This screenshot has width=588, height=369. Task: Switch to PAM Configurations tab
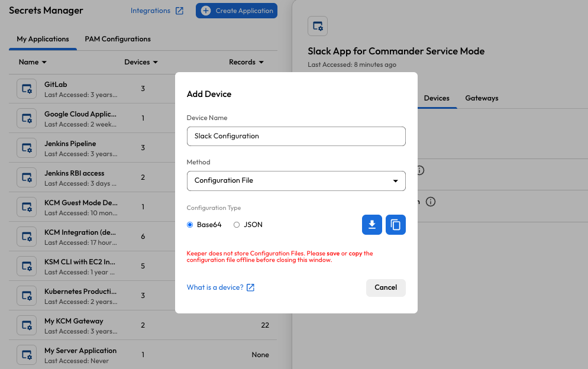tap(118, 39)
